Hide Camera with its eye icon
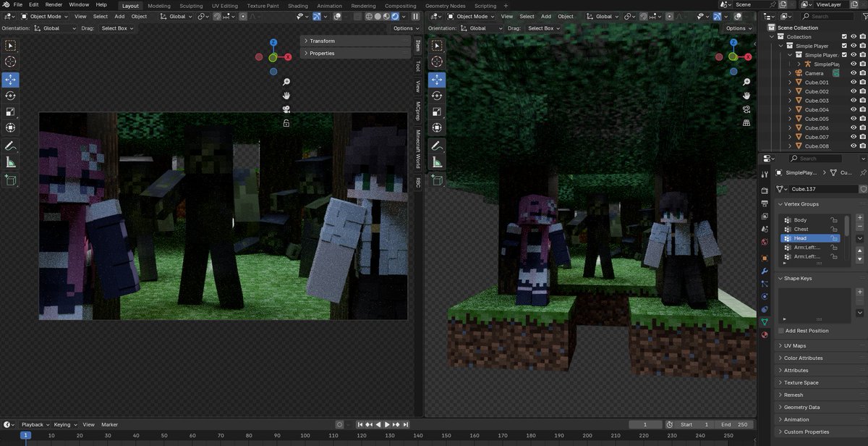 pyautogui.click(x=854, y=73)
